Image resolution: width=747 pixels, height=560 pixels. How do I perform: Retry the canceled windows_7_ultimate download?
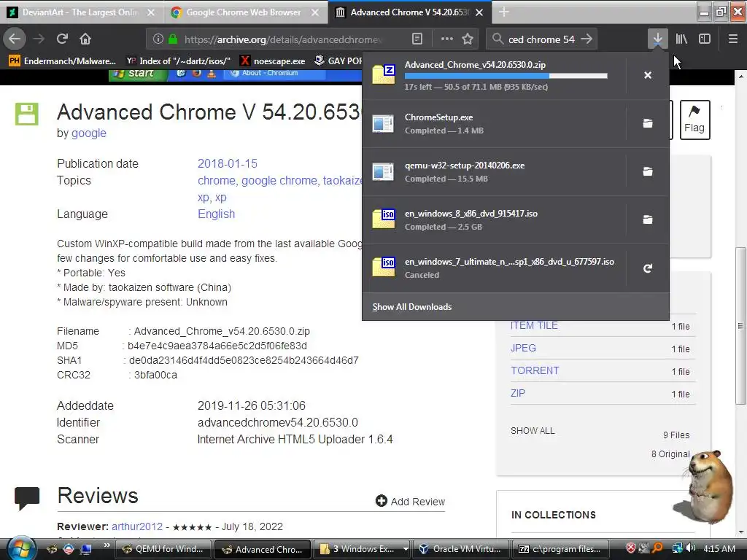[x=648, y=268]
